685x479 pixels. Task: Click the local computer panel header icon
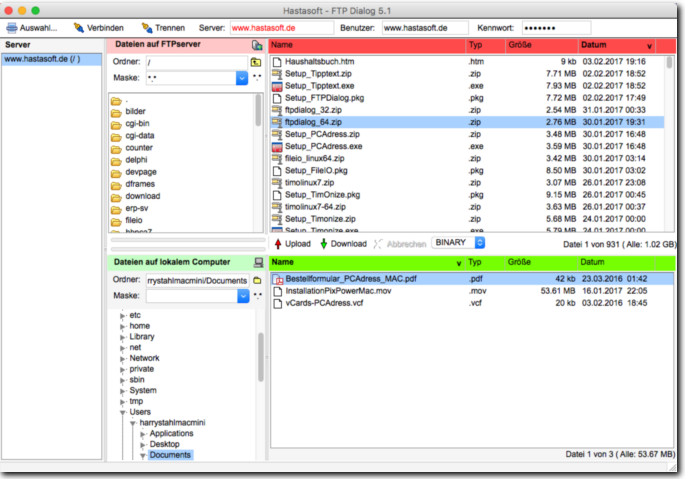(257, 262)
